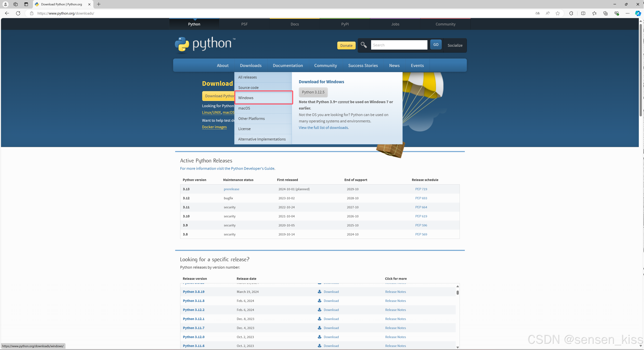Click the translate page icon

[x=538, y=13]
